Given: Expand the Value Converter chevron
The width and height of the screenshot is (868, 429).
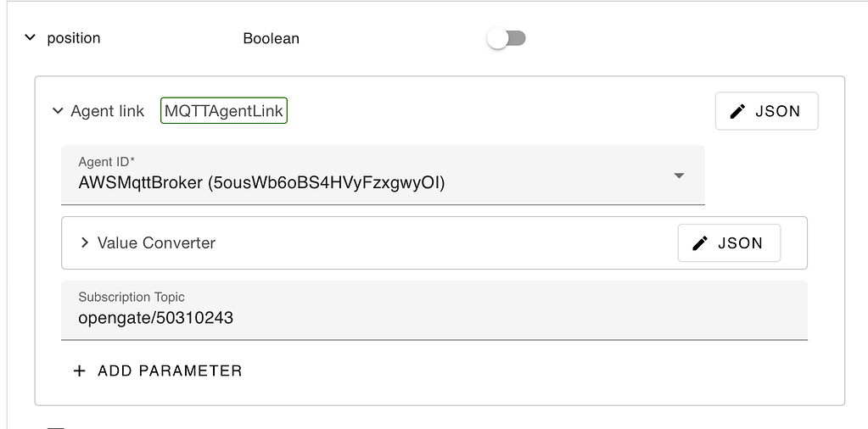Looking at the screenshot, I should coord(84,242).
